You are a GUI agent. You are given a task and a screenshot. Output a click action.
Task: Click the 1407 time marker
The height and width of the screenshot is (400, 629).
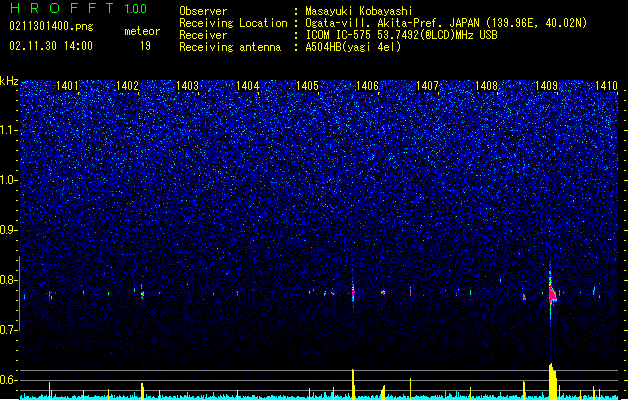(427, 86)
